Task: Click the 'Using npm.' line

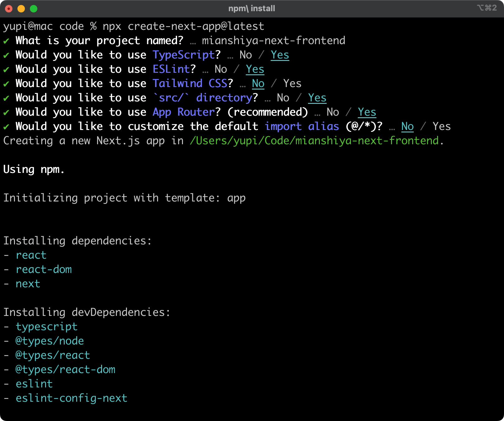Action: (34, 169)
